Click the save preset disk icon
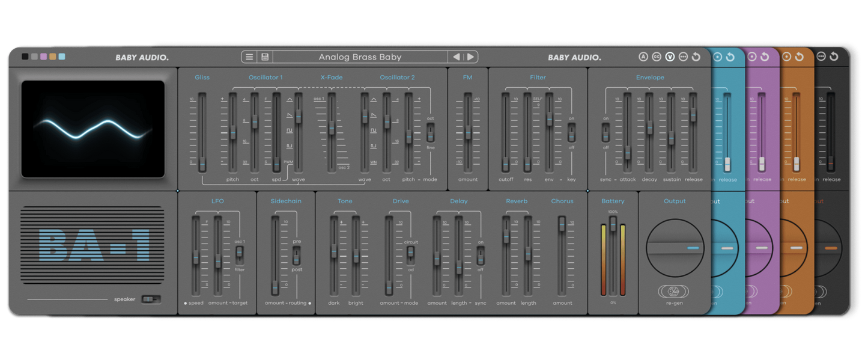Screen dimensions: 868x362 (x=264, y=57)
